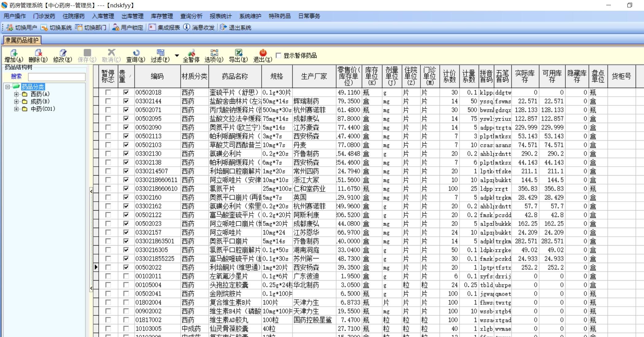Check 暂停标志 box for 03302144 row
This screenshot has width=644, height=337.
point(108,101)
